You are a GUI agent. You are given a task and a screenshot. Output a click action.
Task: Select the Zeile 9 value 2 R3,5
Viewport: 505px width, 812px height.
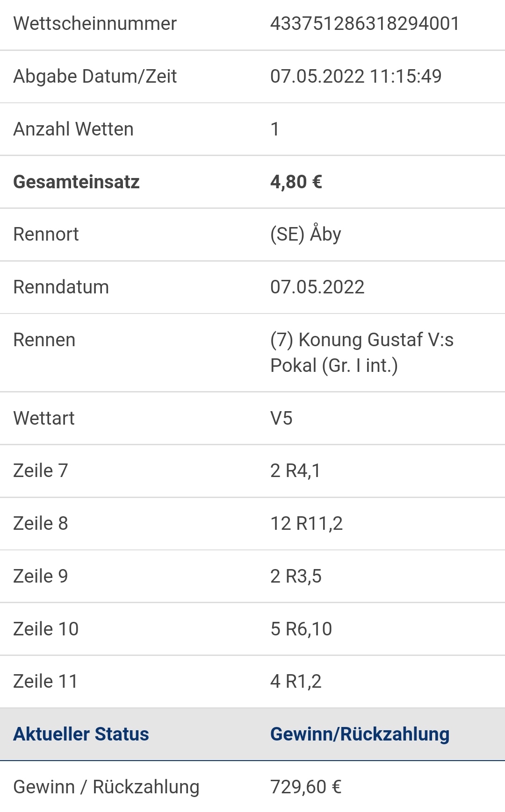point(296,576)
